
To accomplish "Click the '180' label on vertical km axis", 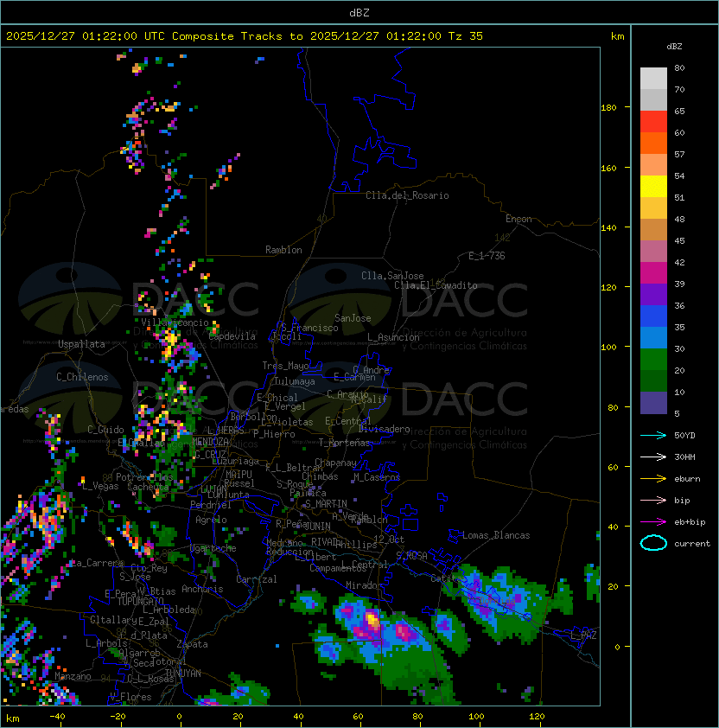I will tap(608, 108).
